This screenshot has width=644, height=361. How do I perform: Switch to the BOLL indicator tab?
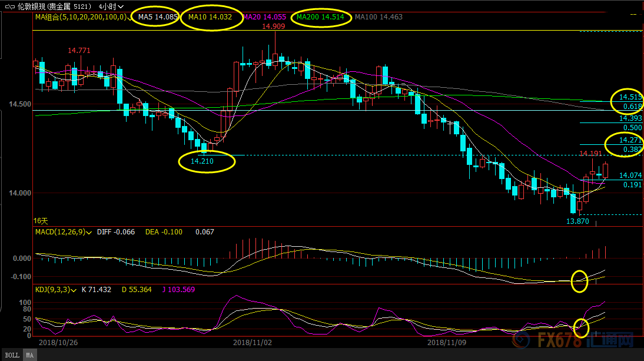click(12, 355)
